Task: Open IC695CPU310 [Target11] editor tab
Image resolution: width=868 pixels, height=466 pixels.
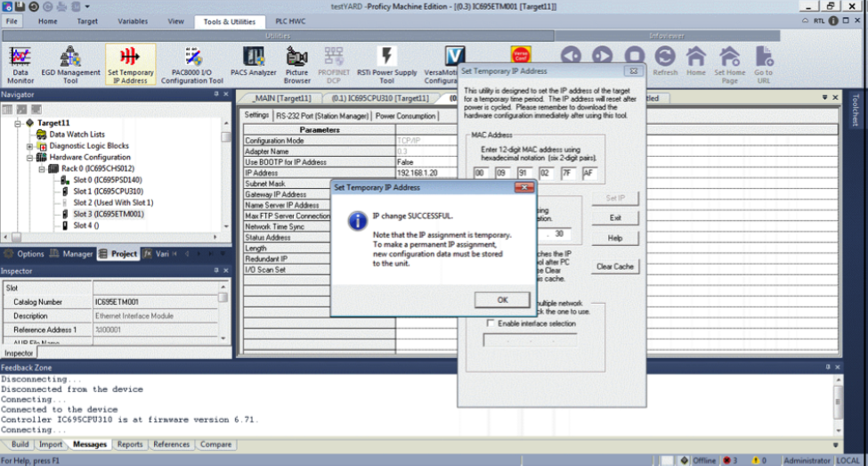Action: point(380,98)
